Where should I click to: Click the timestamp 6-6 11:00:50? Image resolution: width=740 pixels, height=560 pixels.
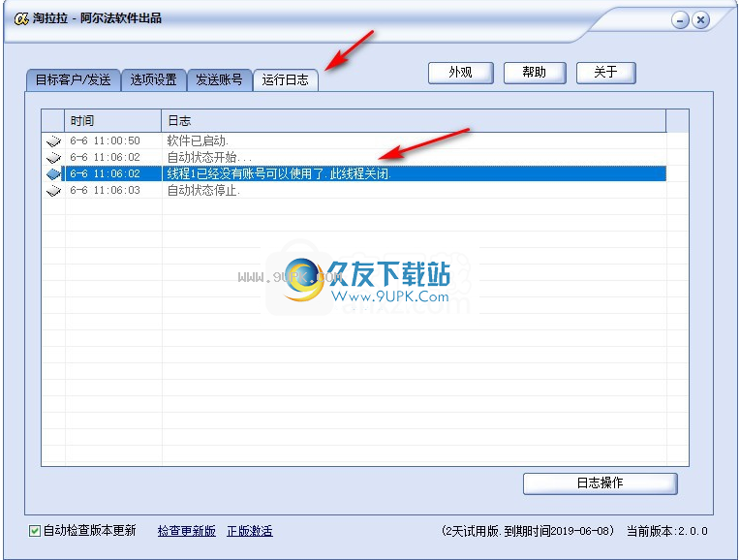pyautogui.click(x=105, y=140)
